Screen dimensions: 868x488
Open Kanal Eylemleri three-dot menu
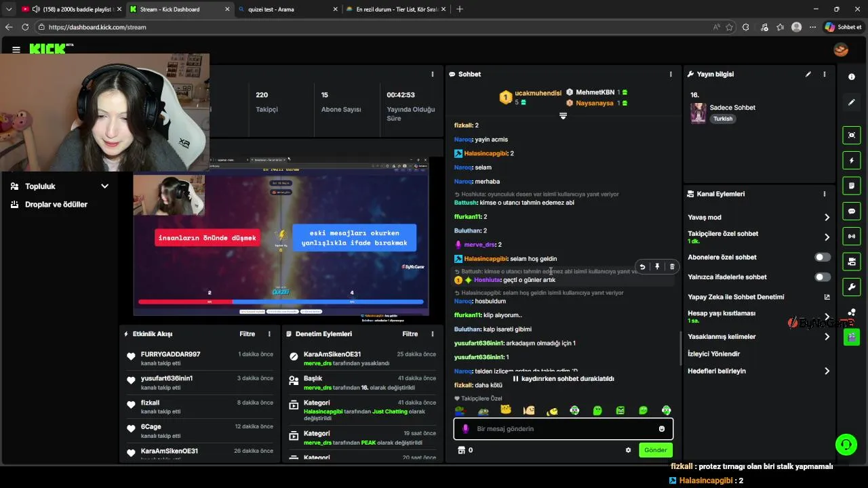(x=825, y=194)
